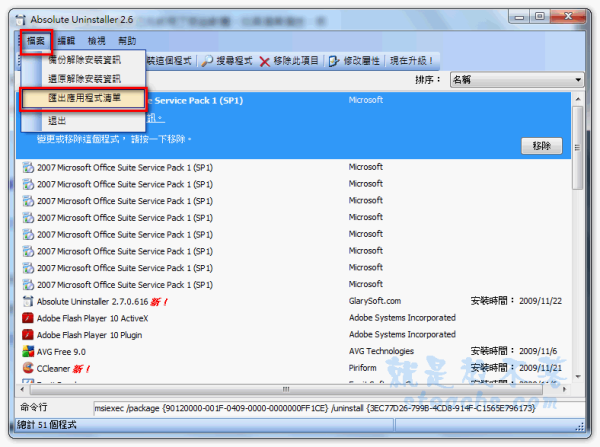Click the CCleaner icon

28,368
